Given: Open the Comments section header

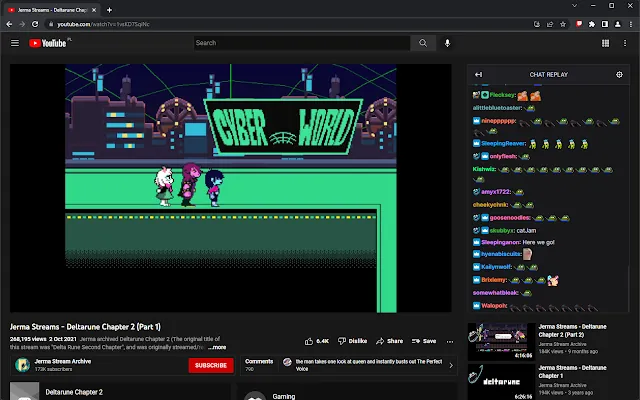Looking at the screenshot, I should (x=259, y=361).
